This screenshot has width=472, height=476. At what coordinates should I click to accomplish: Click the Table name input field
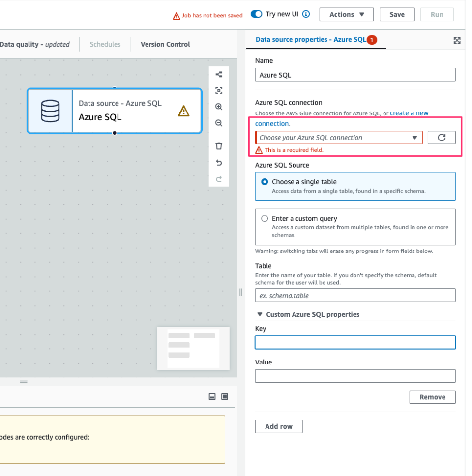355,295
